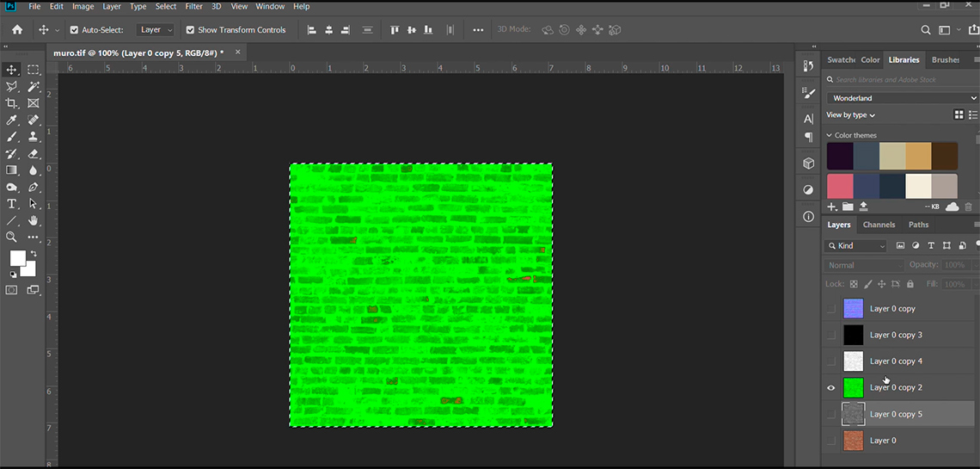The width and height of the screenshot is (980, 469).
Task: Click the Home icon in options bar
Action: 16,30
